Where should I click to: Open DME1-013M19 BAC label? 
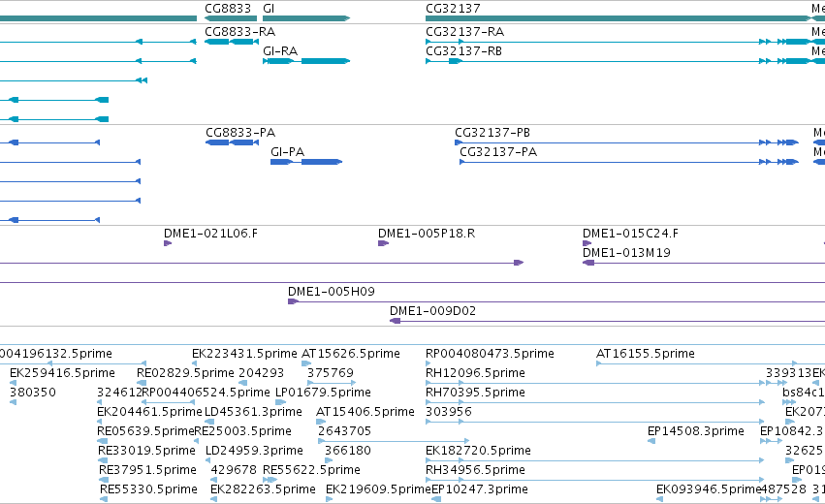626,253
